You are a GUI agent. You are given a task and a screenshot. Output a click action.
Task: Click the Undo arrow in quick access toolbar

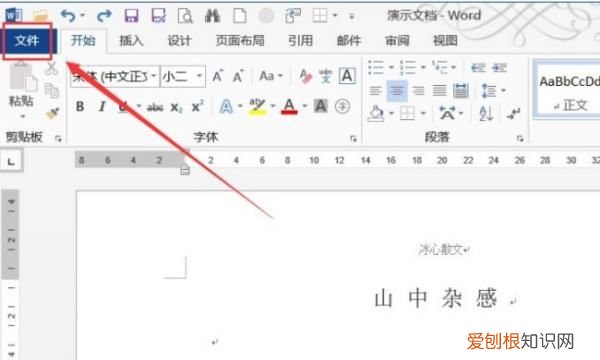coord(68,16)
